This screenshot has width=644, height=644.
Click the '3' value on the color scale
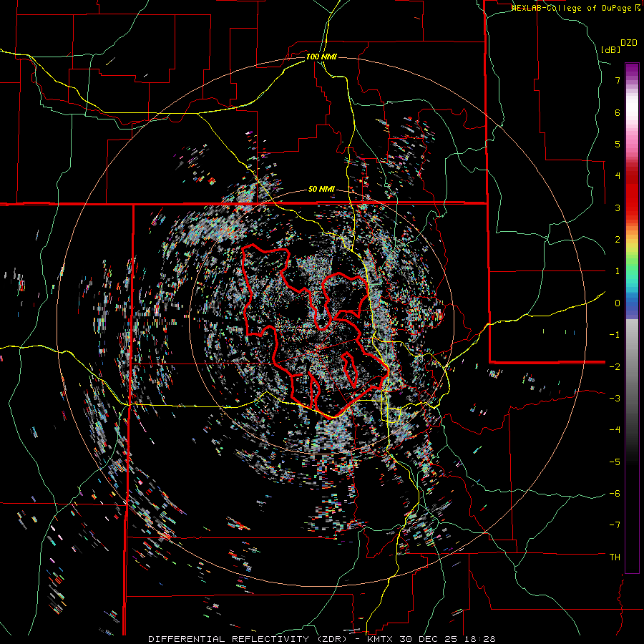click(618, 208)
